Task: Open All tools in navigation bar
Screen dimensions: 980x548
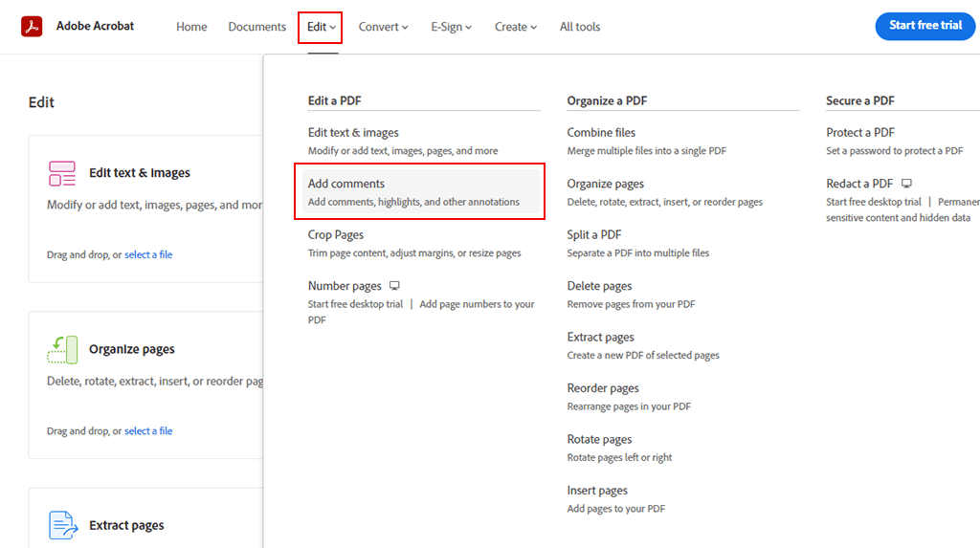Action: (580, 27)
